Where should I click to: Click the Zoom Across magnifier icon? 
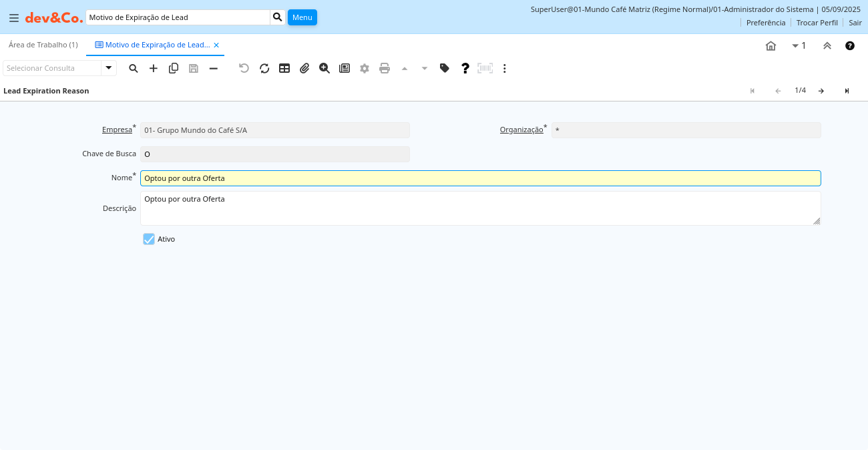[x=324, y=68]
